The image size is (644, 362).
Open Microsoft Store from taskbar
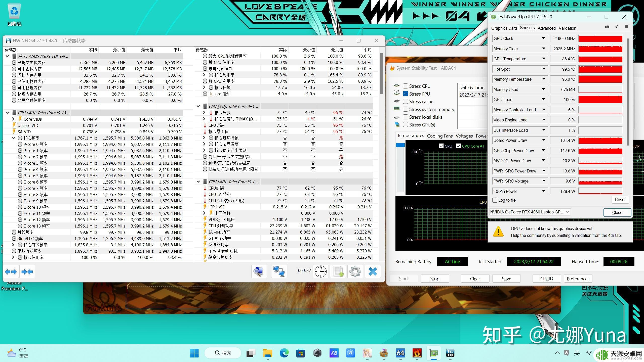click(x=301, y=353)
